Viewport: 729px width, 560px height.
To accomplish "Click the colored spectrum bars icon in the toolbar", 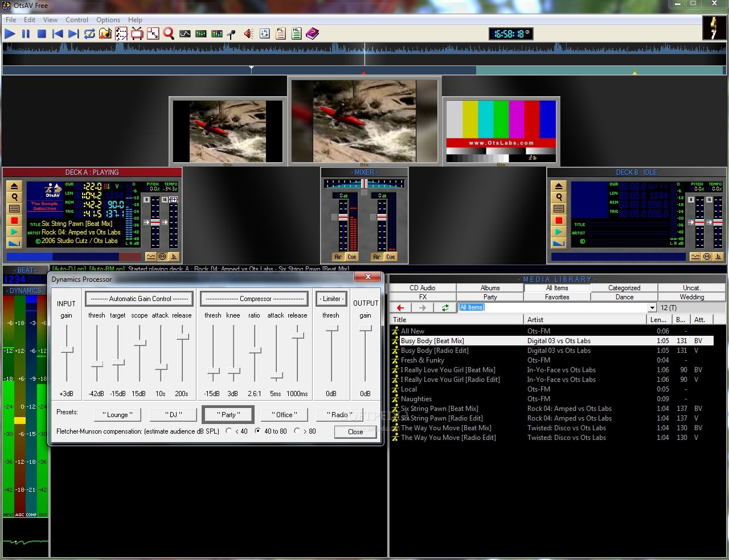I will click(x=217, y=34).
